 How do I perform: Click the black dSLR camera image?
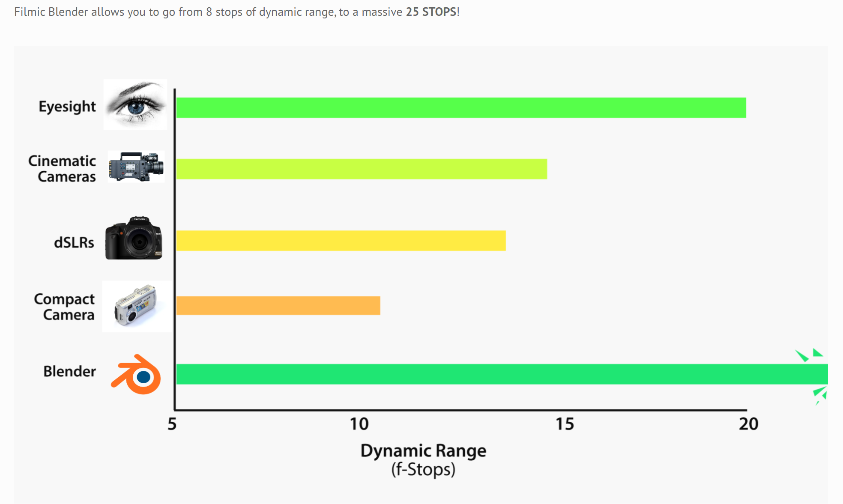[x=134, y=239]
